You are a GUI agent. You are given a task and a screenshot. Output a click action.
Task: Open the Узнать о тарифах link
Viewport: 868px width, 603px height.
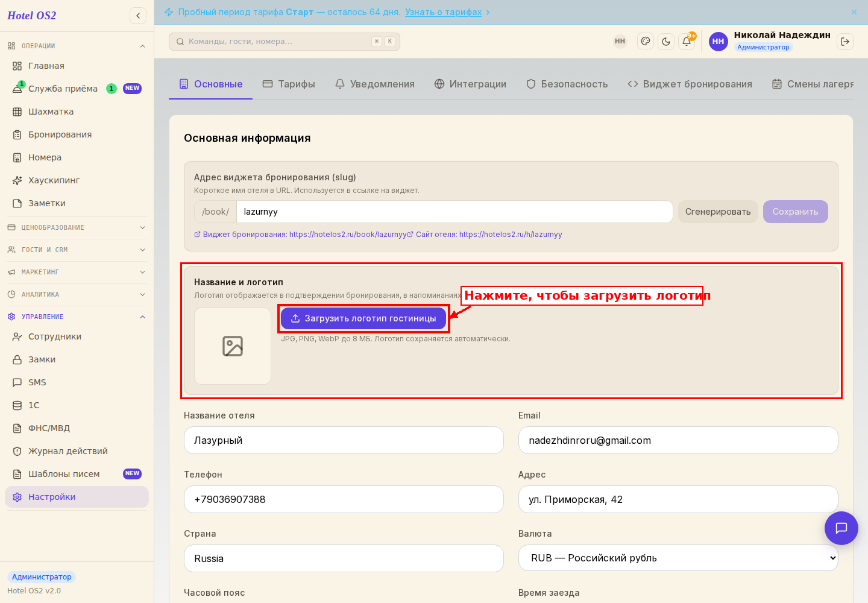(443, 12)
